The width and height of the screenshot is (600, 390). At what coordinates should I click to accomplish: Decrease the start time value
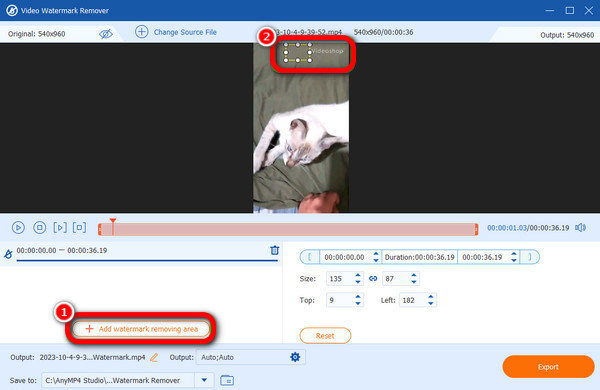point(376,260)
